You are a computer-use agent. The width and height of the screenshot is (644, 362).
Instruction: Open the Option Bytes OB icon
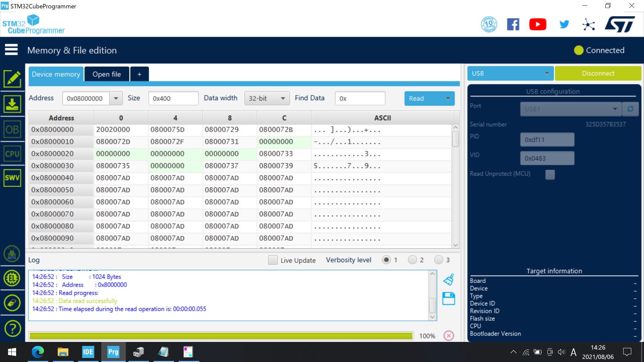[x=12, y=129]
